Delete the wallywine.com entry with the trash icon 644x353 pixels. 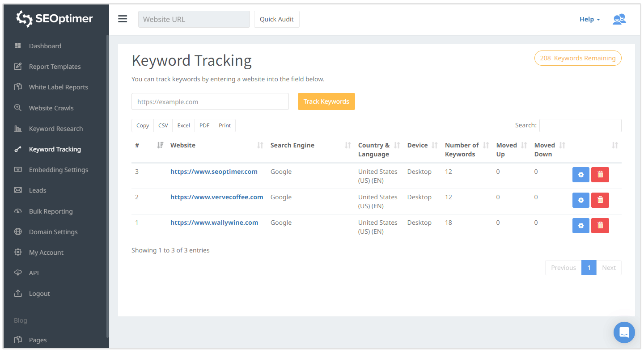[x=600, y=225]
